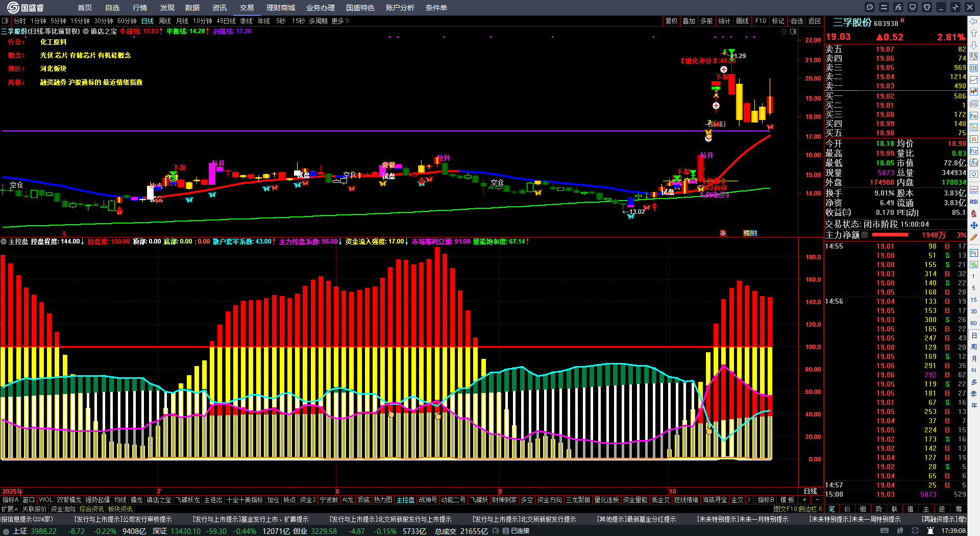
Task: Open the 指标A indicator group
Action: coord(10,500)
